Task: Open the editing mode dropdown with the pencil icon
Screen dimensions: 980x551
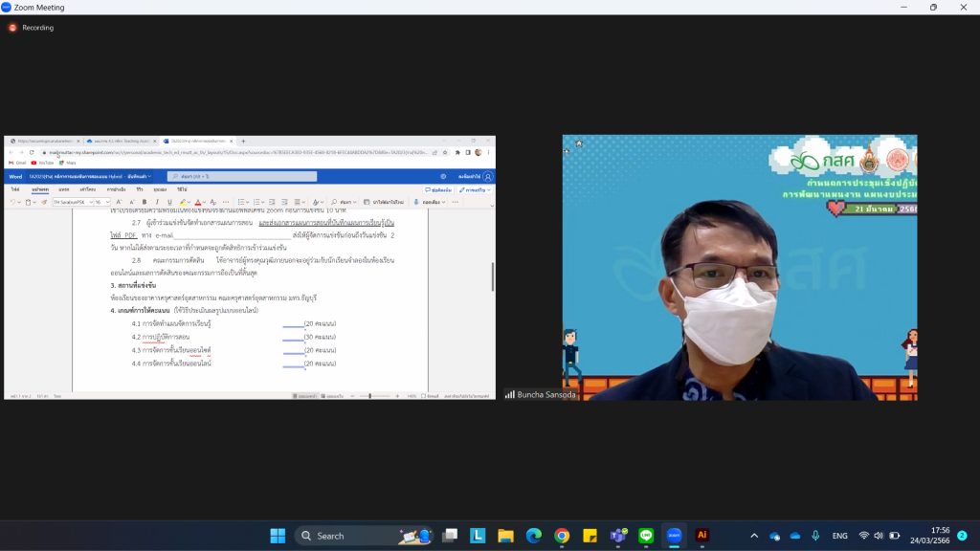Action: pyautogui.click(x=475, y=190)
